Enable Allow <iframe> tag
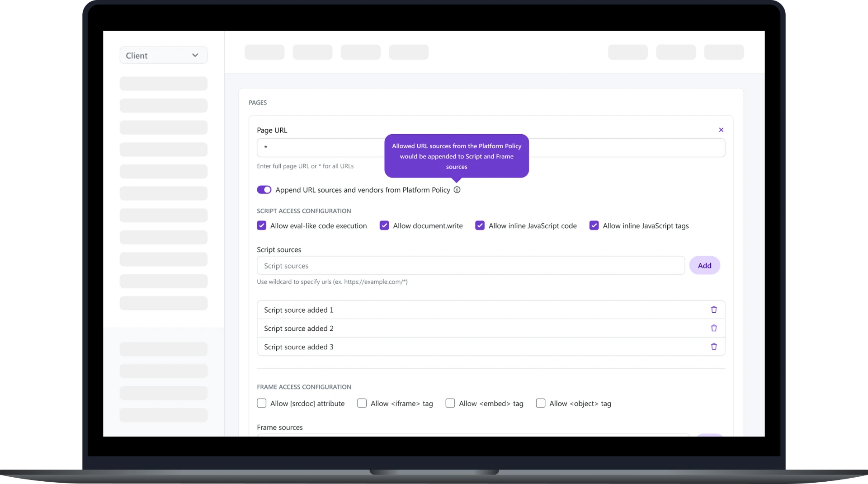This screenshot has width=868, height=484. 362,403
